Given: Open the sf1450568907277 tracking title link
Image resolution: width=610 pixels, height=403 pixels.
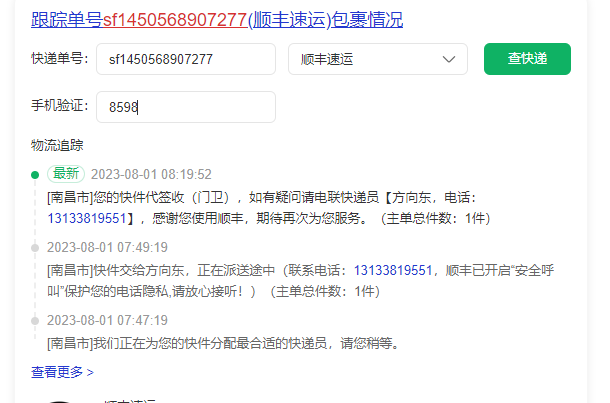Looking at the screenshot, I should [x=217, y=20].
